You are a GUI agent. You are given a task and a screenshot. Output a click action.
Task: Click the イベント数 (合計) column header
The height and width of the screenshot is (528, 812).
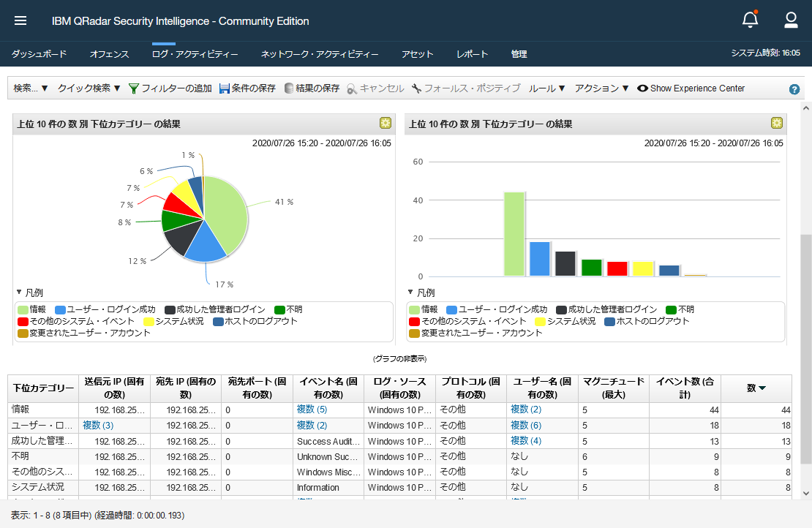point(685,388)
